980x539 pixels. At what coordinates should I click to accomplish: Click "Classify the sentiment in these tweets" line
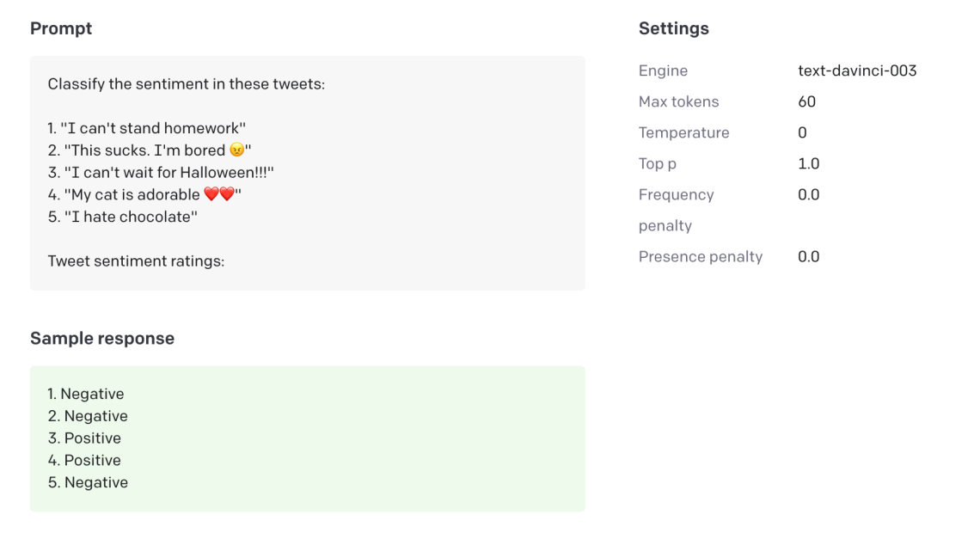tap(187, 84)
